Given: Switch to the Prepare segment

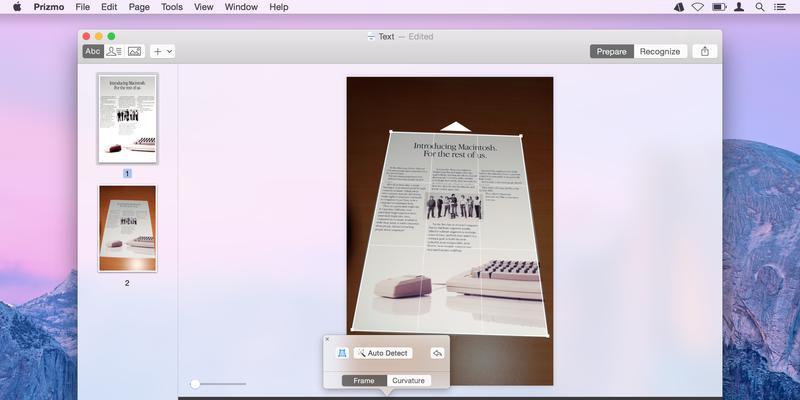Looking at the screenshot, I should [x=612, y=51].
